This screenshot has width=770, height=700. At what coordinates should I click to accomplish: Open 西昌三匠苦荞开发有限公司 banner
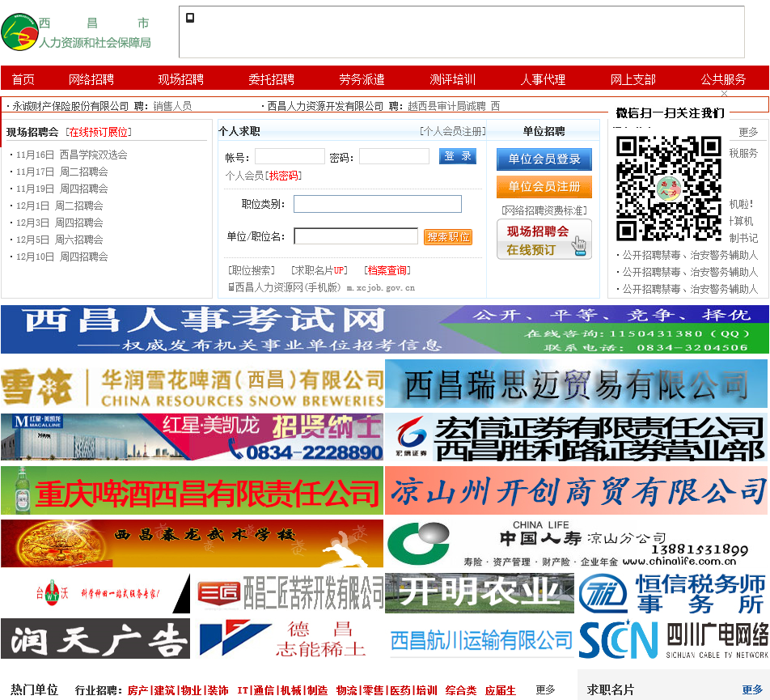[290, 593]
